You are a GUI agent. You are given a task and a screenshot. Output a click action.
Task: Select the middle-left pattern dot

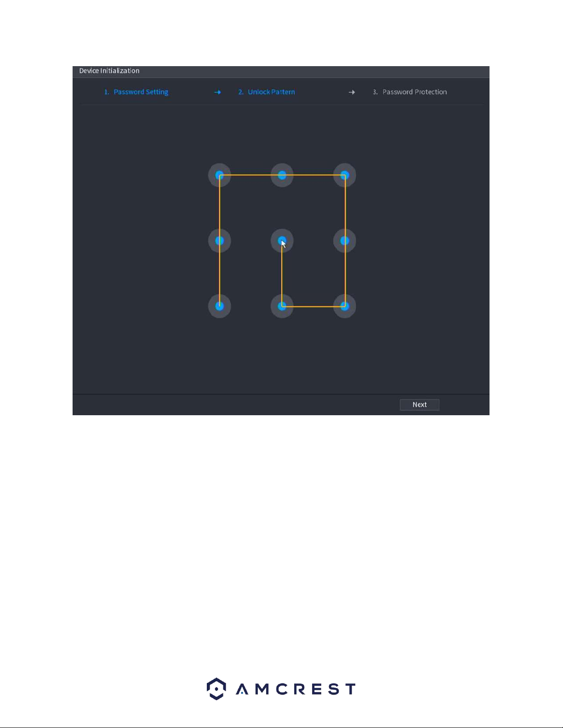[219, 241]
